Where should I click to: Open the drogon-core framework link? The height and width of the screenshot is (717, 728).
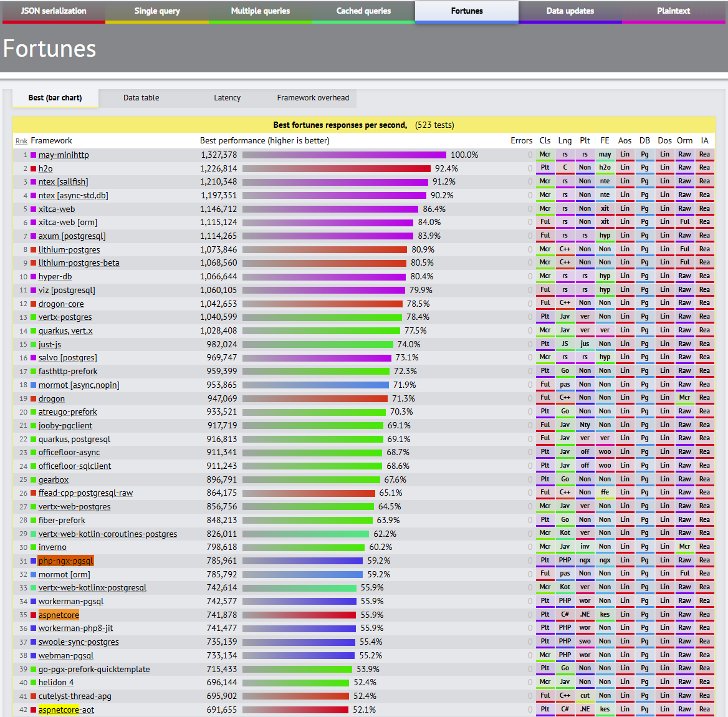click(61, 304)
